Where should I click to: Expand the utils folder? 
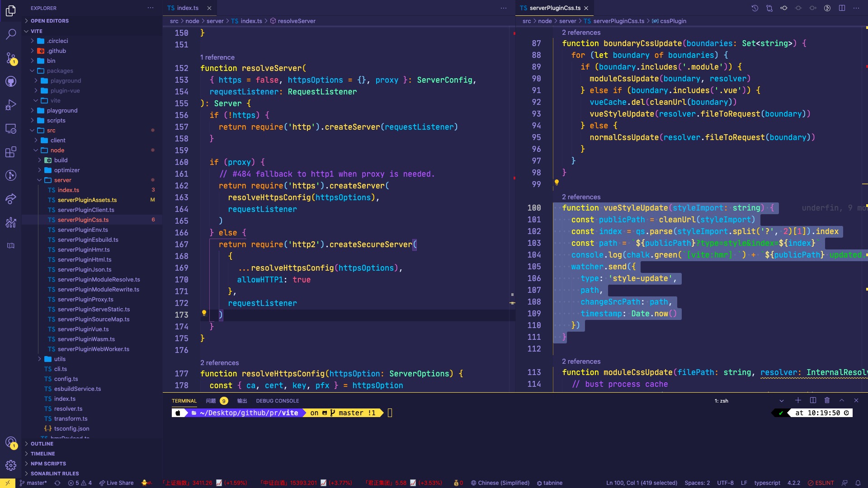[60, 359]
